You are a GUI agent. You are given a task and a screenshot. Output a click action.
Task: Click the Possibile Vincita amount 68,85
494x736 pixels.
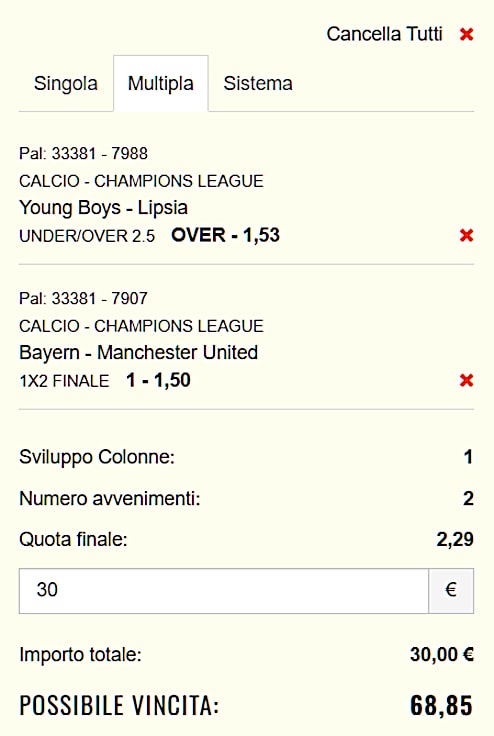click(x=441, y=705)
